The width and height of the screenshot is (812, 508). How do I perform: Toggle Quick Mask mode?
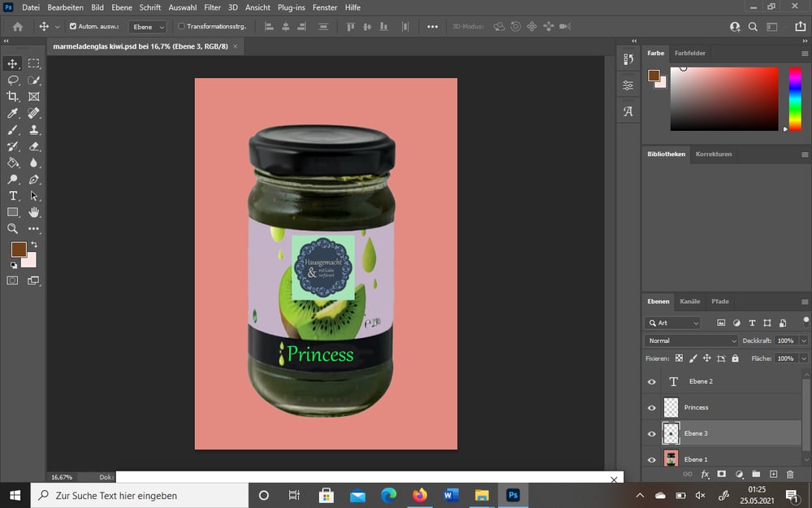[x=12, y=280]
